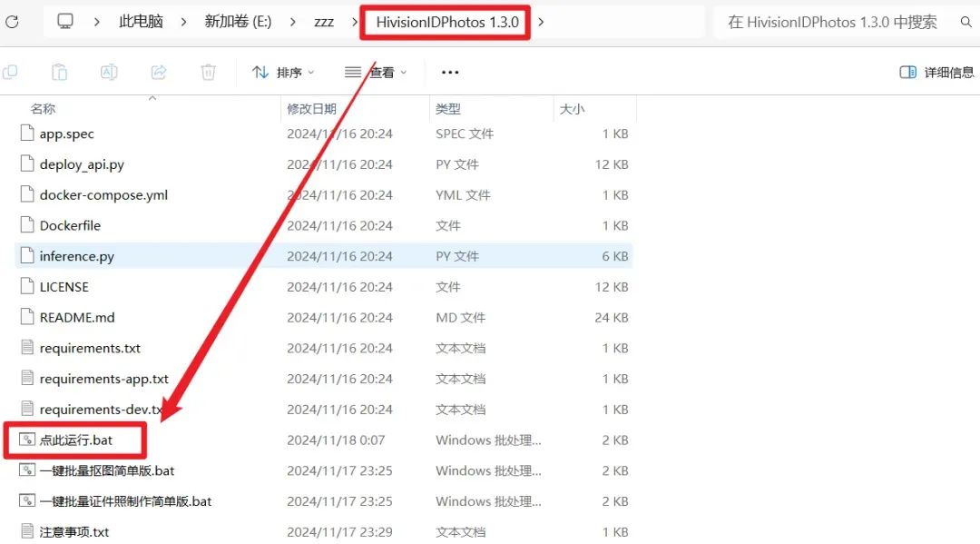
Task: Click the batch icon of 一键批量抠图简单版.bat
Action: (x=27, y=470)
